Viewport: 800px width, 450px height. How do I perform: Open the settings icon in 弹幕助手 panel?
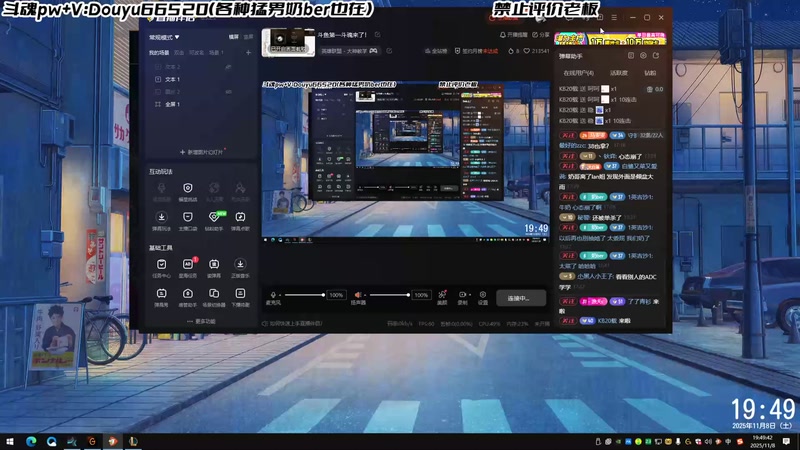643,55
